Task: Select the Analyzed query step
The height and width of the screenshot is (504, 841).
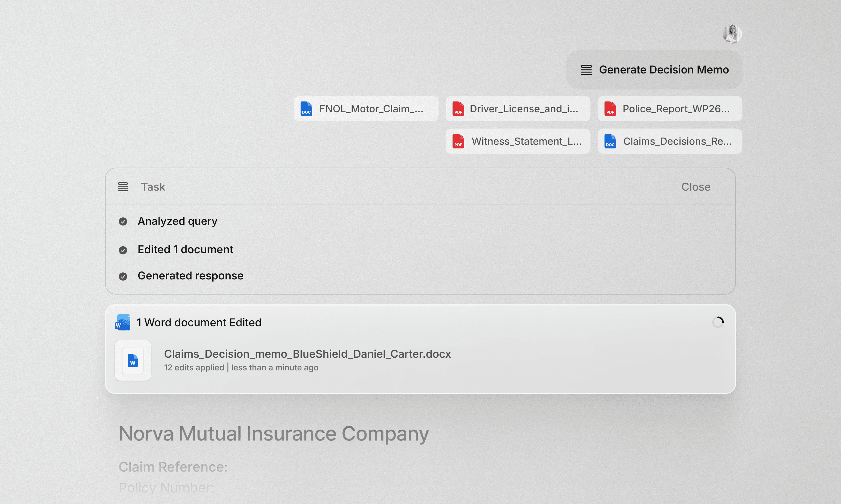Action: (177, 221)
